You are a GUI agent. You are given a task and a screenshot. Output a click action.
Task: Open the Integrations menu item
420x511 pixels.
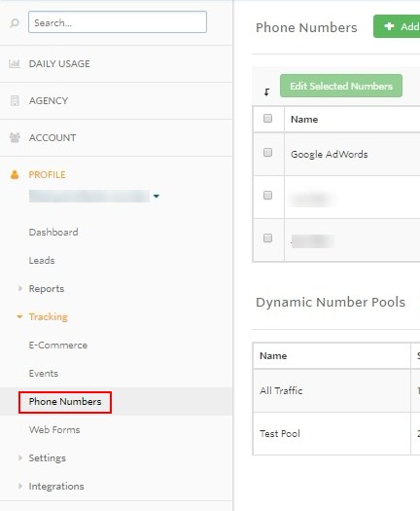coord(56,487)
